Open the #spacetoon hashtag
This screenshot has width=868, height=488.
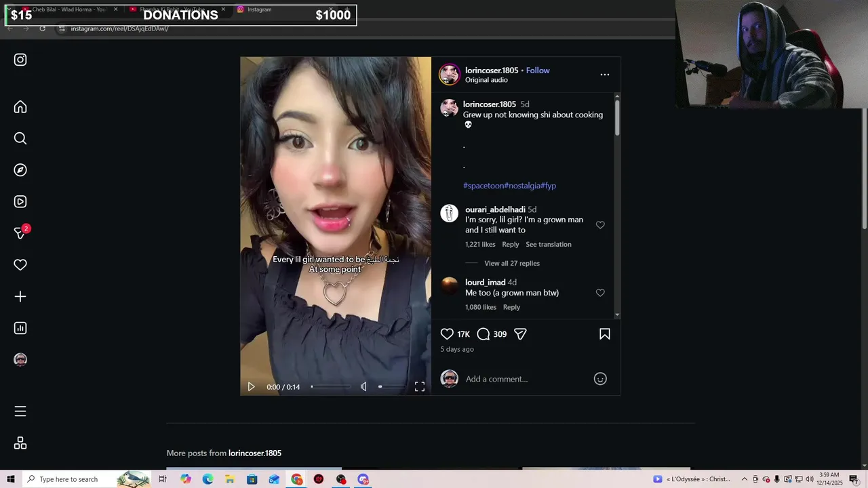484,186
